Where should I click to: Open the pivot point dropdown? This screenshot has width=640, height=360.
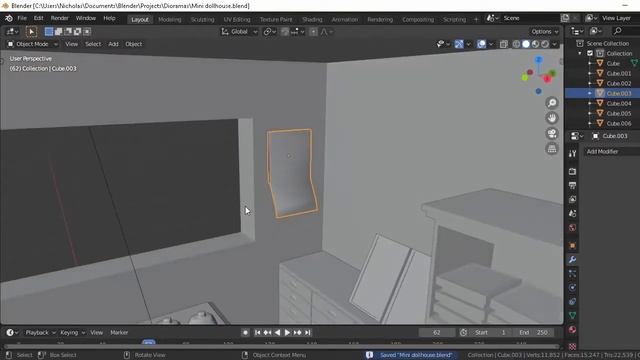[x=269, y=31]
